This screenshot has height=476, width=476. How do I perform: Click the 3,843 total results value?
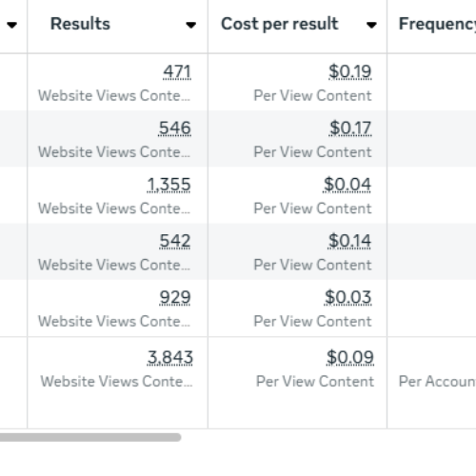click(x=170, y=358)
